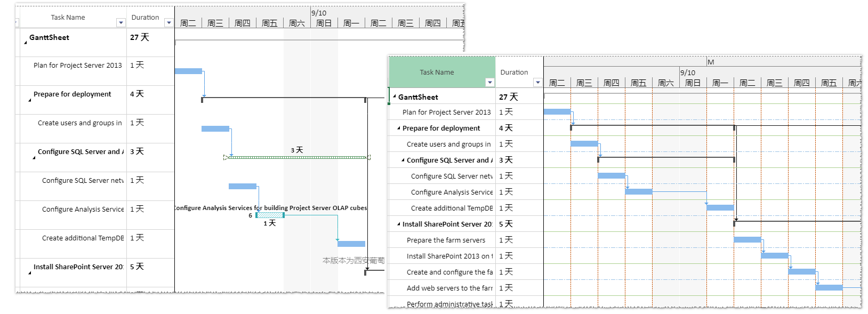Click Create additional TempDE bar in right chart
The image size is (868, 314).
[x=720, y=207]
